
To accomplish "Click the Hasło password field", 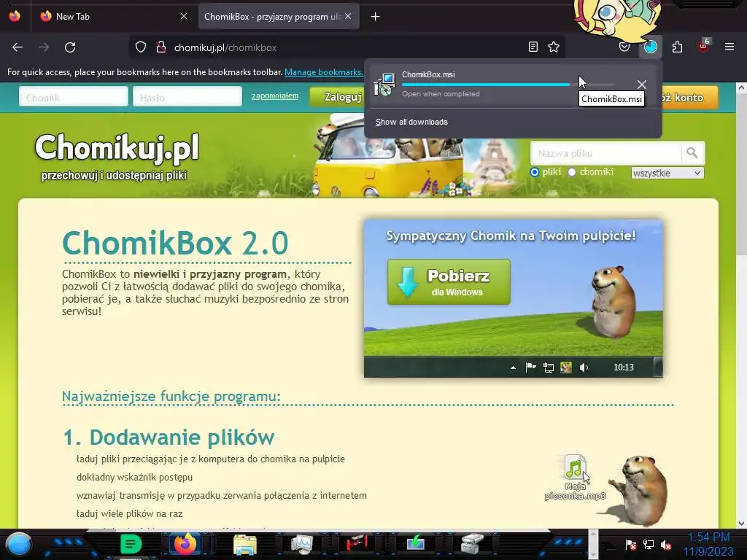I will point(187,97).
